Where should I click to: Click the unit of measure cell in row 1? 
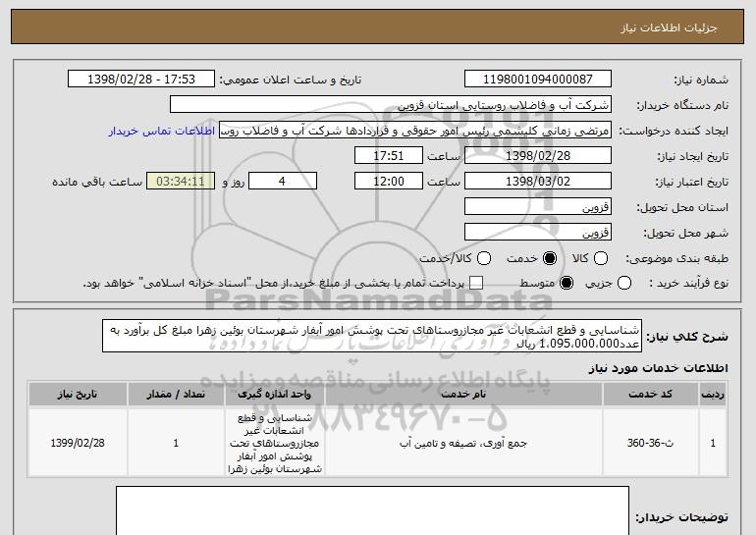[x=275, y=443]
